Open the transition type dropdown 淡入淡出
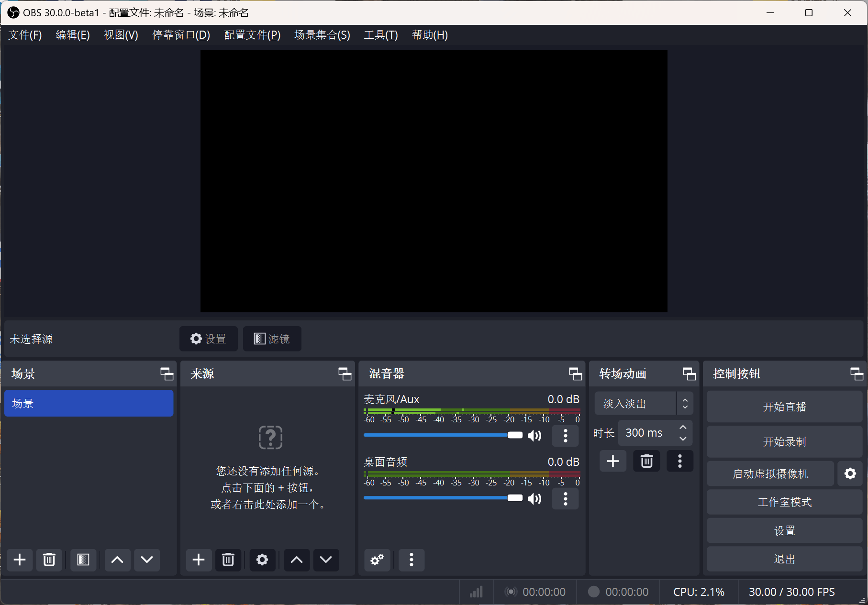Image resolution: width=868 pixels, height=605 pixels. click(644, 404)
